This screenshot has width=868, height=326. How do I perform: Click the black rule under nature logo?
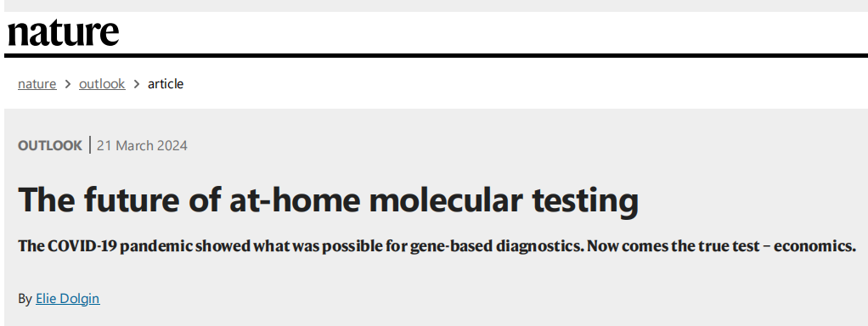[x=437, y=55]
